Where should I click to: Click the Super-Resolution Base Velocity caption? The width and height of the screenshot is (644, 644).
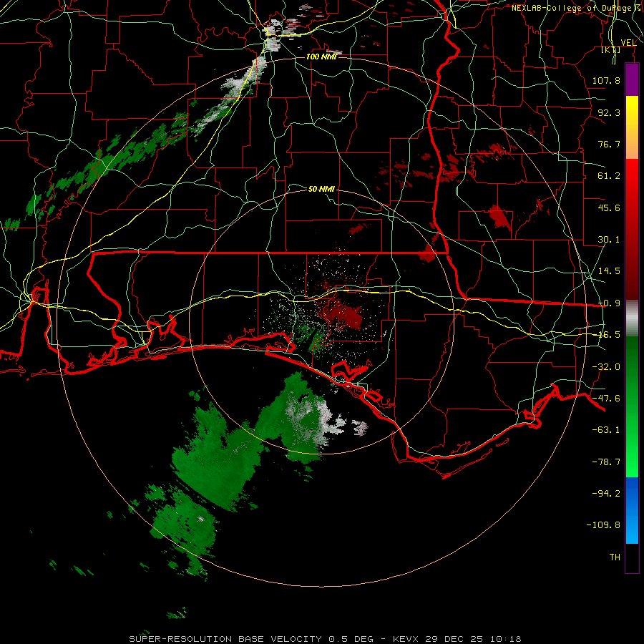325,639
